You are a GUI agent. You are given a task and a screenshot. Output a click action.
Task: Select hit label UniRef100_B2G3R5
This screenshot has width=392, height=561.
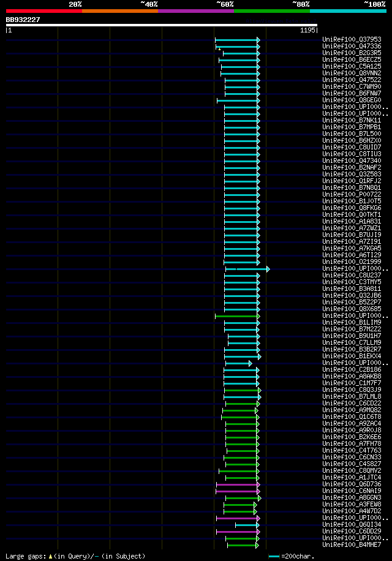pos(352,53)
